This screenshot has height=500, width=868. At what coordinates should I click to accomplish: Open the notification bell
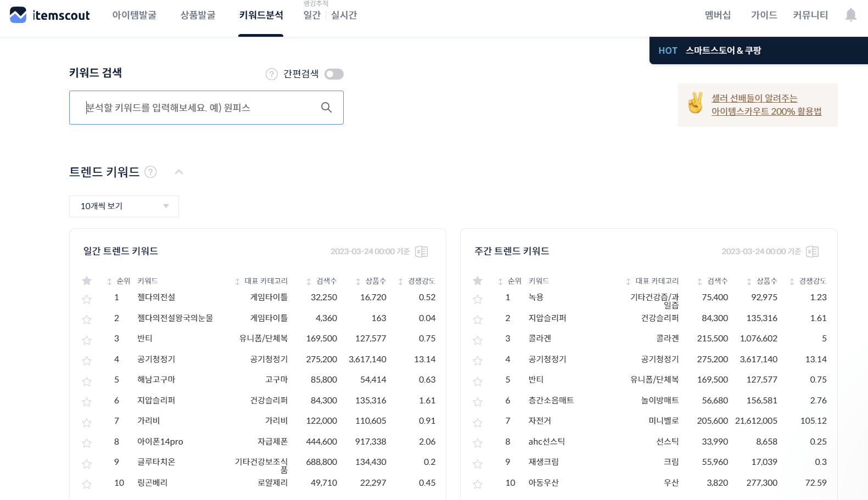pyautogui.click(x=850, y=15)
